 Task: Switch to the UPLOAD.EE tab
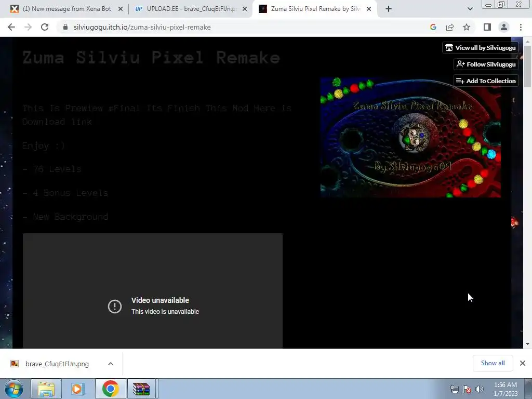[192, 9]
